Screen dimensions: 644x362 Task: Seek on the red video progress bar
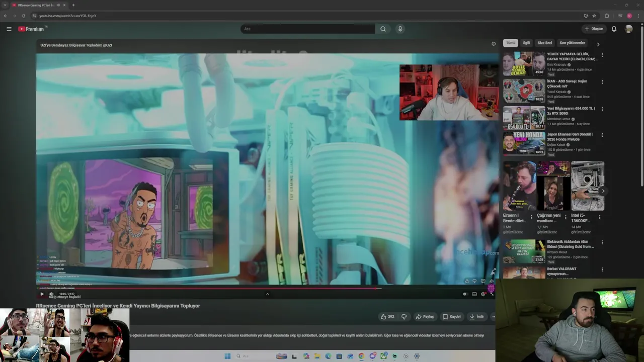click(266, 288)
